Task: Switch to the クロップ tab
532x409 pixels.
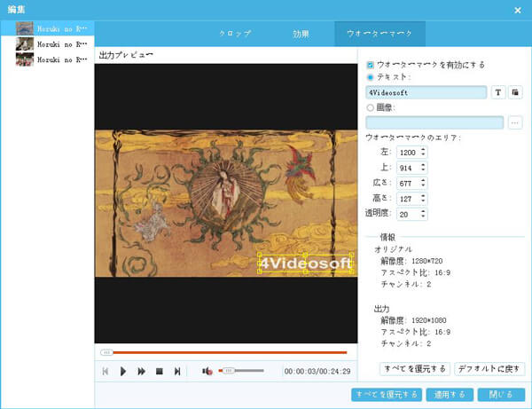Action: [x=235, y=34]
